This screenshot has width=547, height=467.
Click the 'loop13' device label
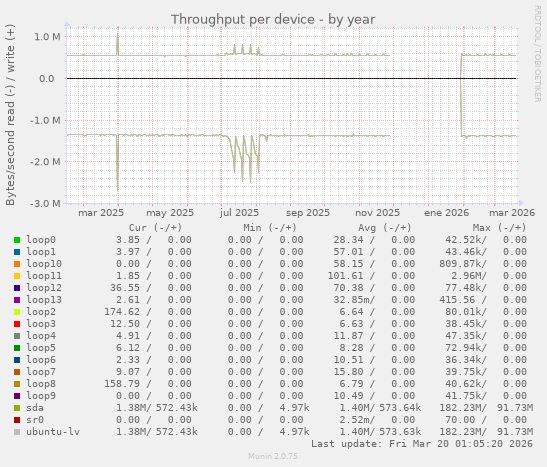[44, 300]
